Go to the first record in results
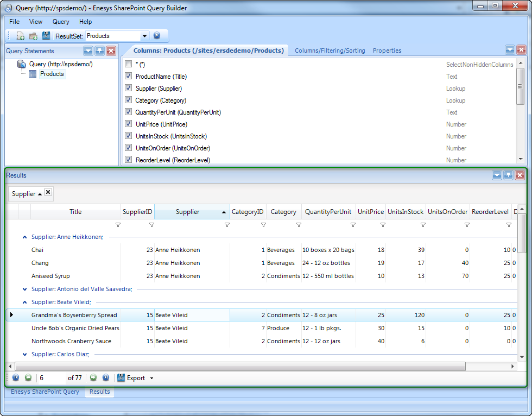Viewport: 532px width, 416px height. tap(15, 378)
